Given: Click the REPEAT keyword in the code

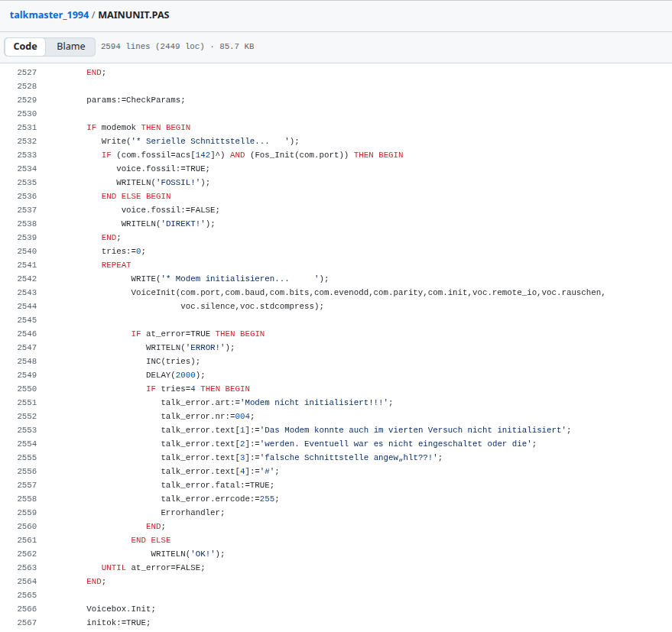Looking at the screenshot, I should (x=116, y=265).
